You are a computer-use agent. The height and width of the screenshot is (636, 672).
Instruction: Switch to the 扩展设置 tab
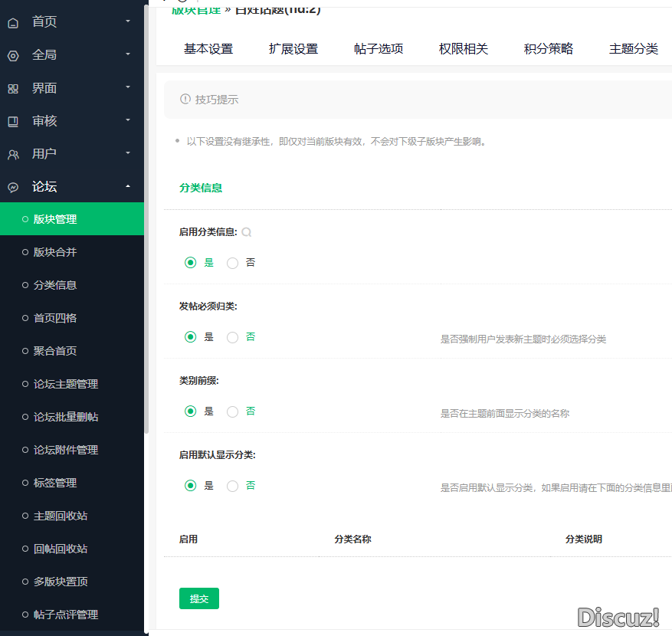pos(293,49)
